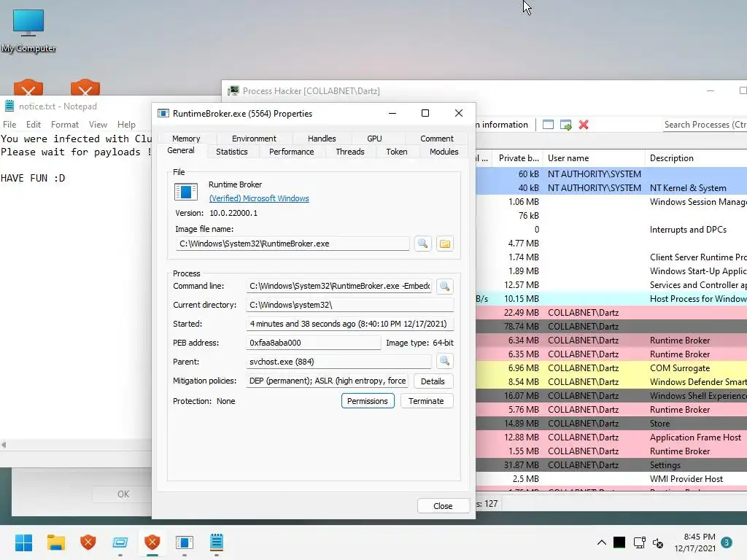
Task: Open the Windows Start menu
Action: click(x=24, y=542)
